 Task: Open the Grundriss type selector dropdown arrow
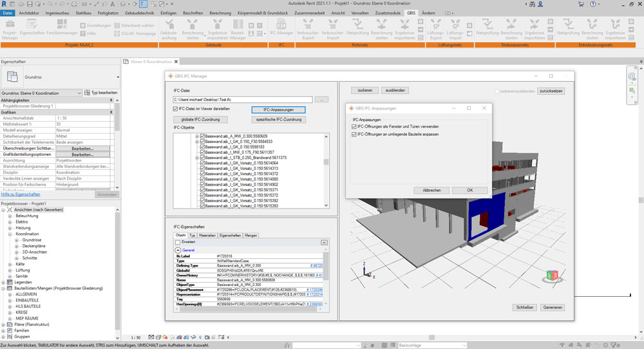point(118,77)
